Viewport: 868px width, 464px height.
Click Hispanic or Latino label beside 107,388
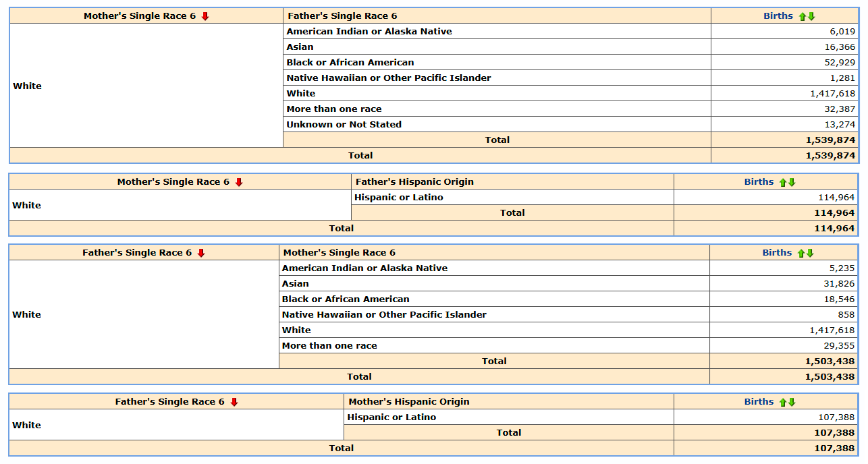(391, 417)
